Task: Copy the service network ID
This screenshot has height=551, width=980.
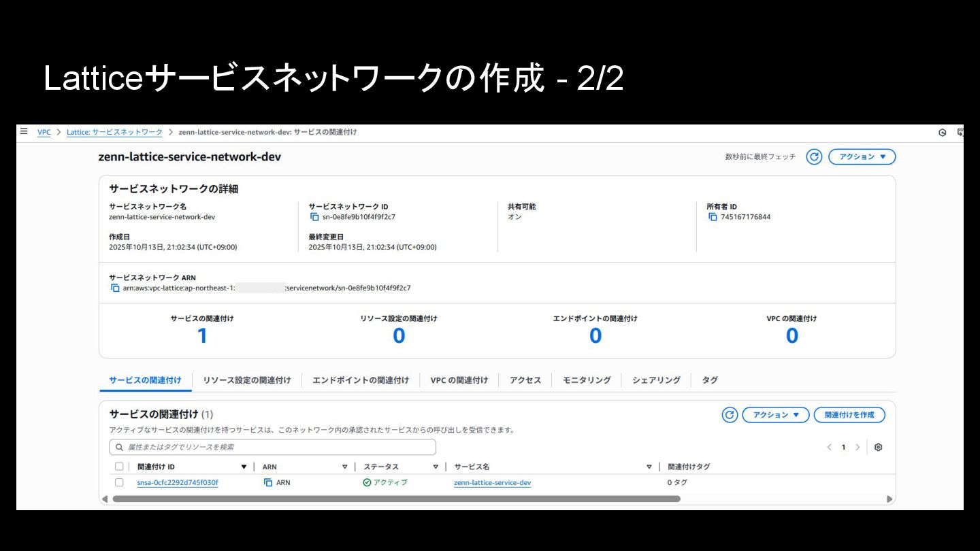Action: pos(314,217)
